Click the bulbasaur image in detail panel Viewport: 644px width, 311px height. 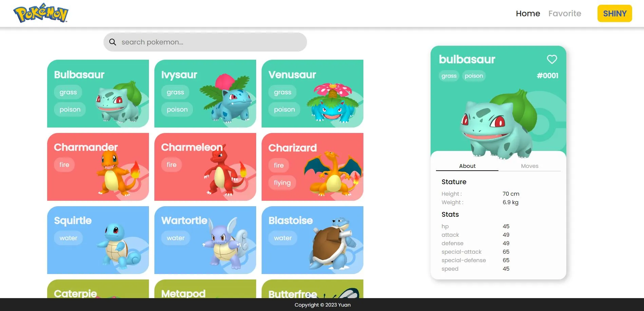pos(498,125)
